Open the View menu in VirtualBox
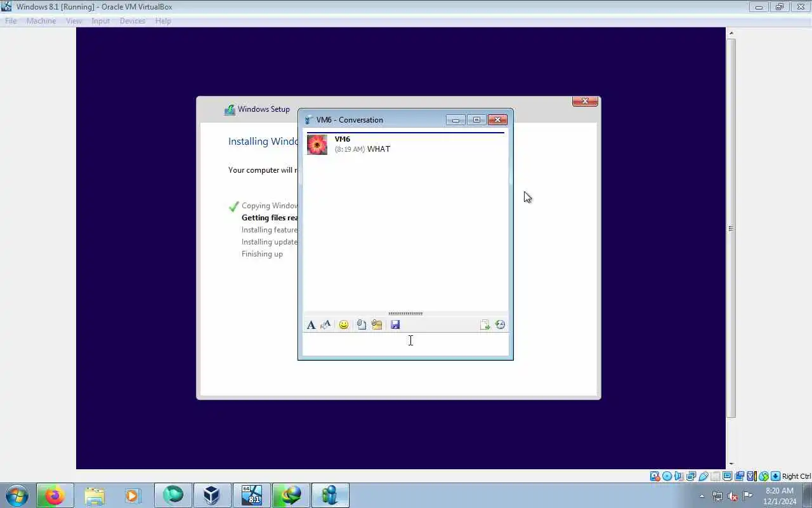This screenshot has width=812, height=508. point(74,21)
